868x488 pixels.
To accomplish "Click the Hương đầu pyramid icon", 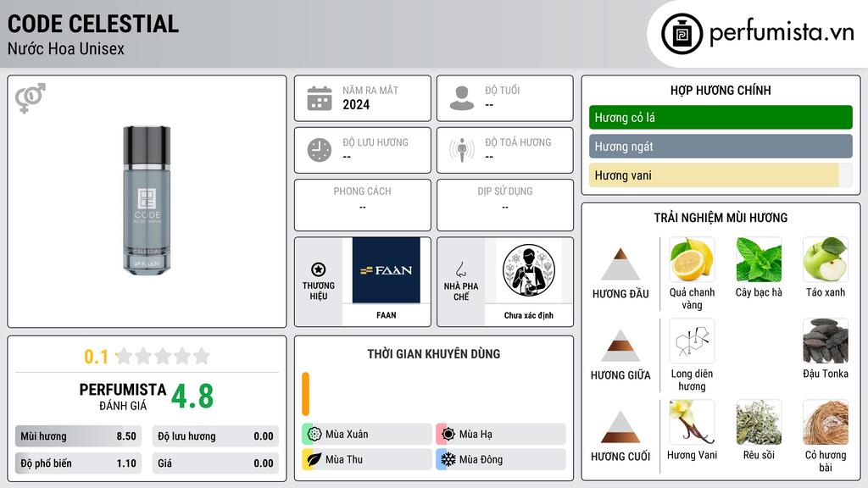I will point(620,264).
